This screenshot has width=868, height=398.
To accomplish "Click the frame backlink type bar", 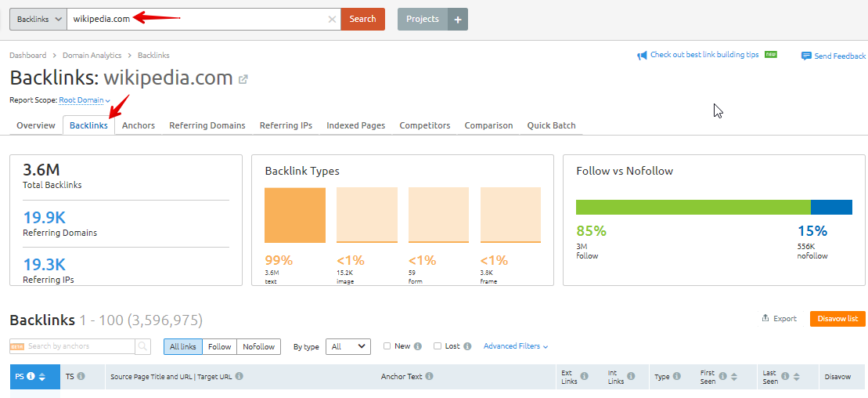I will 510,215.
